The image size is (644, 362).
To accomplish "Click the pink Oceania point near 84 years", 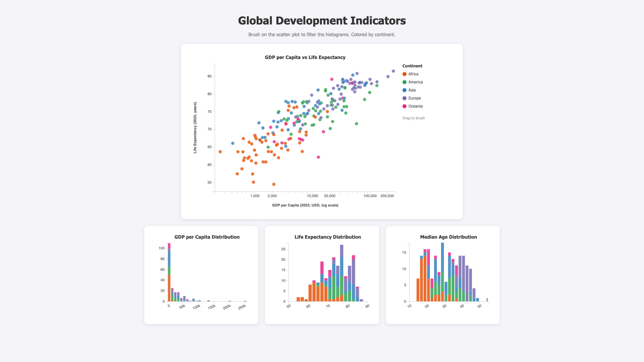I will click(332, 79).
